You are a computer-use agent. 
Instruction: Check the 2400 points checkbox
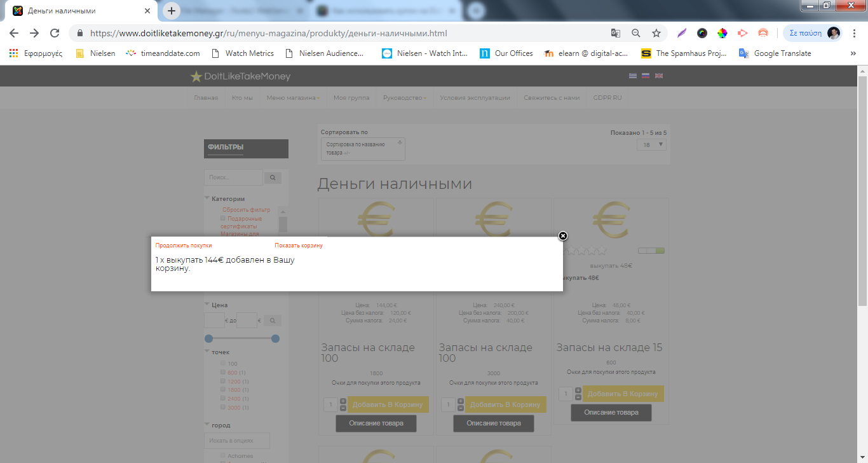(x=223, y=398)
